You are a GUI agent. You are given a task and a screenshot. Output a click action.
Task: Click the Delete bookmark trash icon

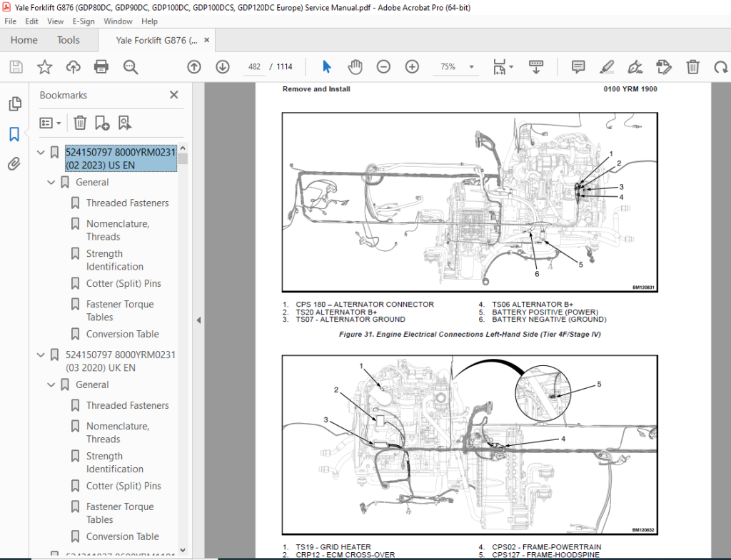80,123
